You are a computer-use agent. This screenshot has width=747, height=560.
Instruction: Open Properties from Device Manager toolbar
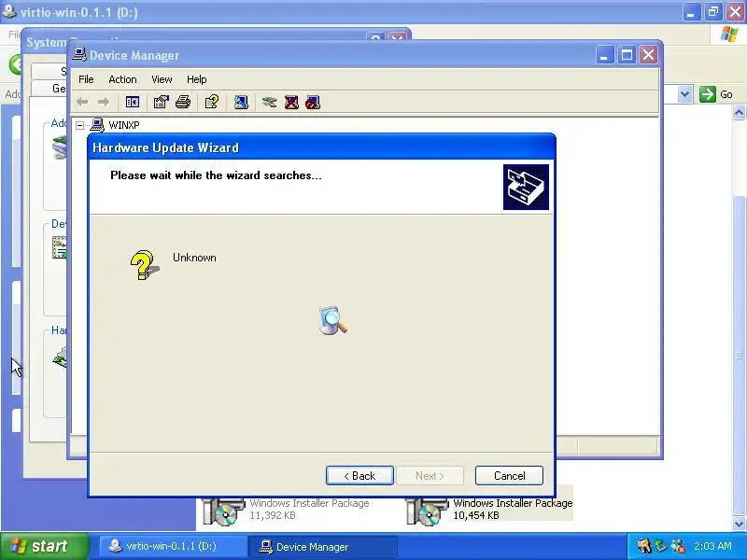click(161, 102)
